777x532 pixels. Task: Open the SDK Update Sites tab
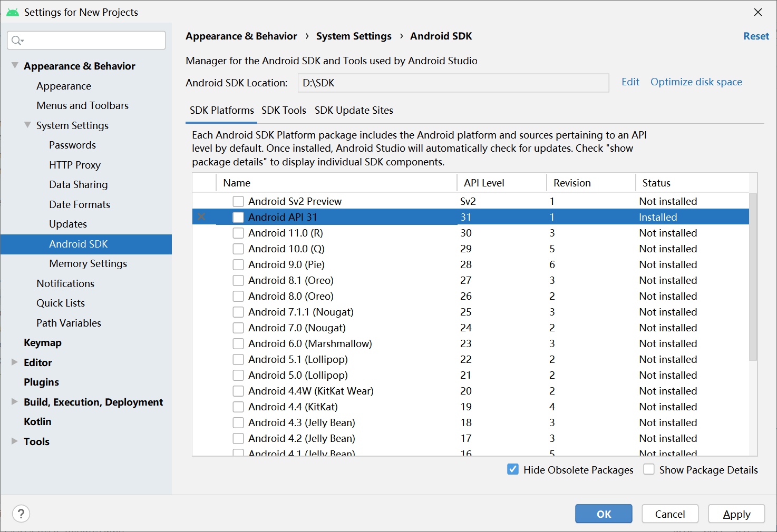pyautogui.click(x=354, y=110)
